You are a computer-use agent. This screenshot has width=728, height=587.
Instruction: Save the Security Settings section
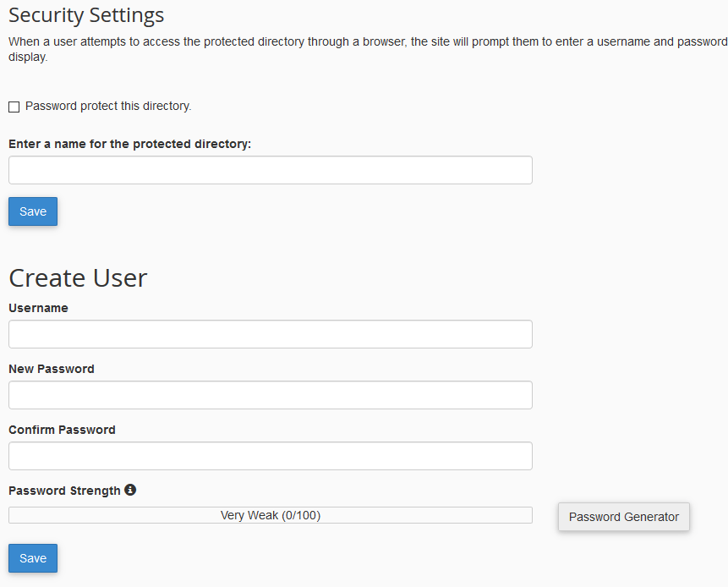point(33,211)
